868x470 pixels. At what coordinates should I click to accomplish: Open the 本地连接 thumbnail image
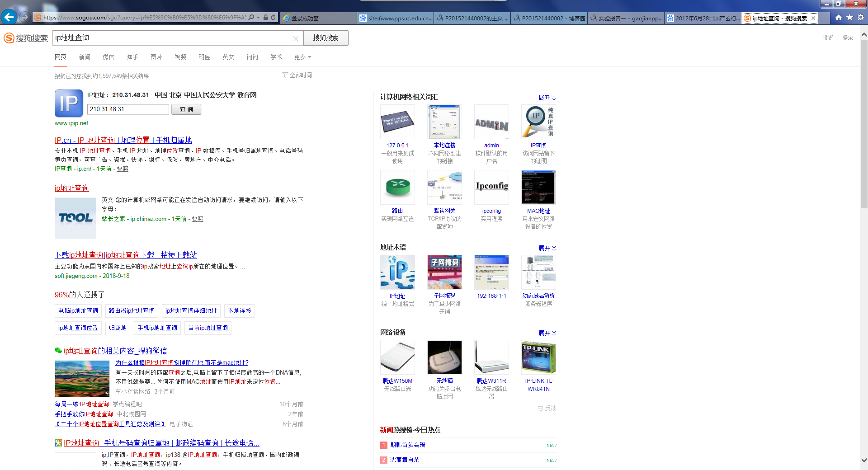(444, 122)
